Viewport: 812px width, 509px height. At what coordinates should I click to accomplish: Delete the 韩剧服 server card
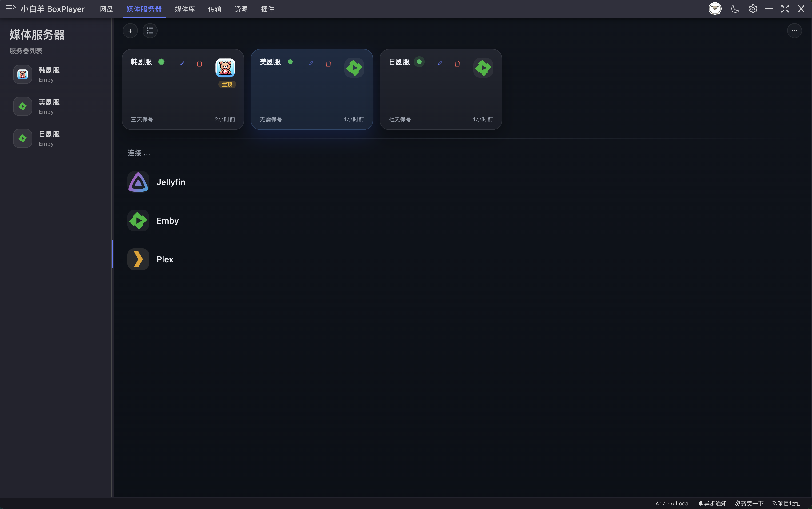coord(199,64)
